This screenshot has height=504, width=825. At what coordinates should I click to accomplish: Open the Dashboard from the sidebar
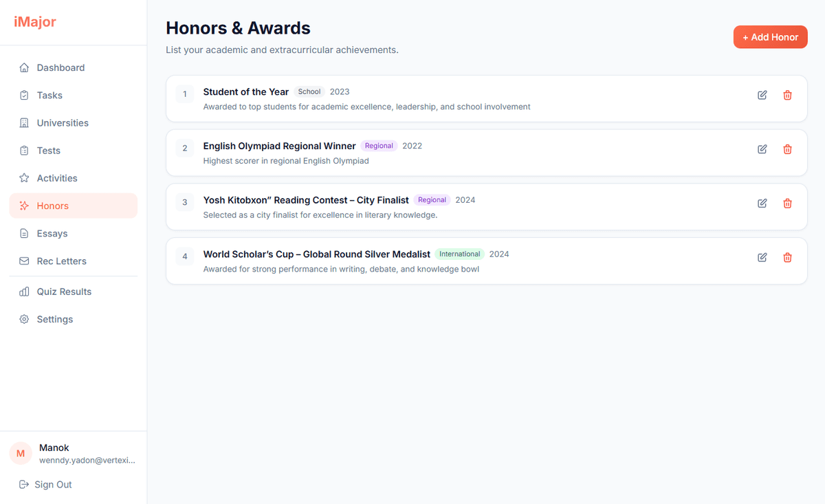[60, 67]
